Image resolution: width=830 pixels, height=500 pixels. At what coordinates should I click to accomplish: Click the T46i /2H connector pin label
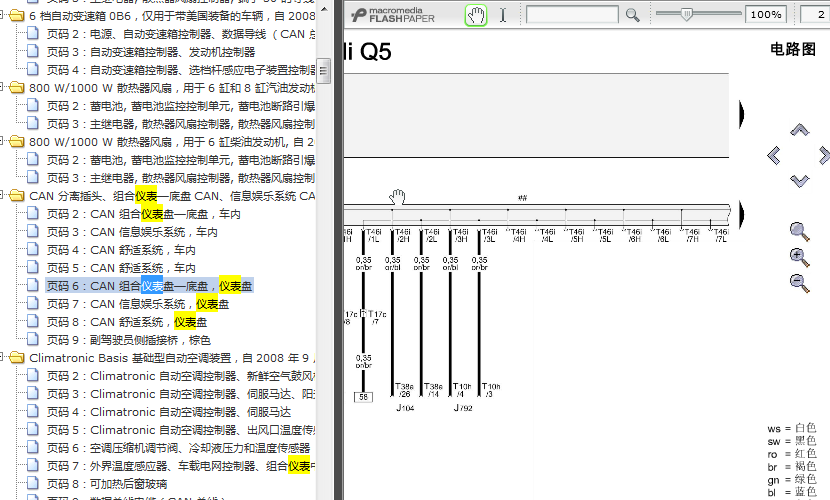[x=402, y=235]
